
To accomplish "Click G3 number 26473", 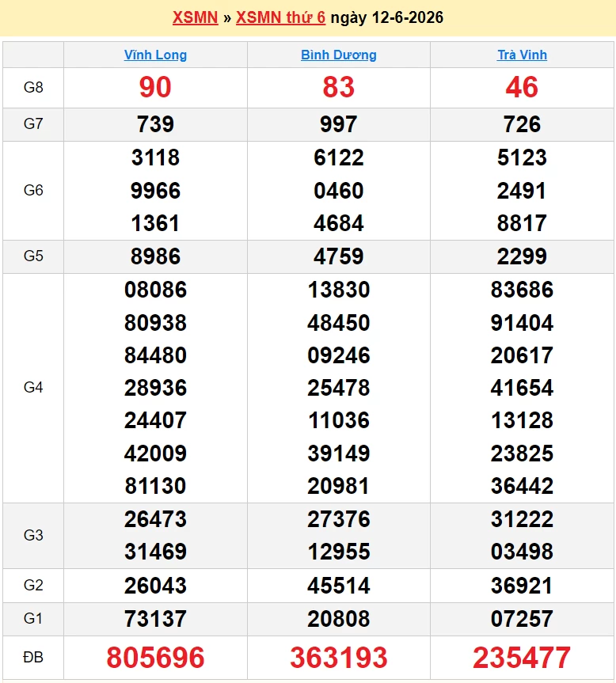I will pyautogui.click(x=155, y=519).
